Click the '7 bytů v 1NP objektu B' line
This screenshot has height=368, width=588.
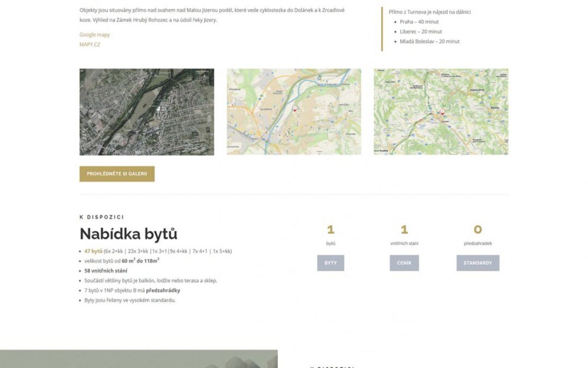click(132, 290)
